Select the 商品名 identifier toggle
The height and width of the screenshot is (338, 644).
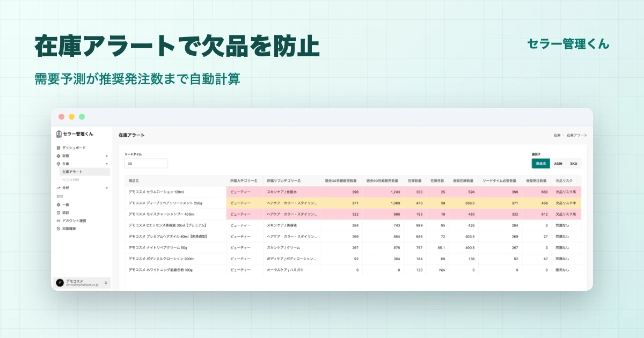(x=541, y=164)
